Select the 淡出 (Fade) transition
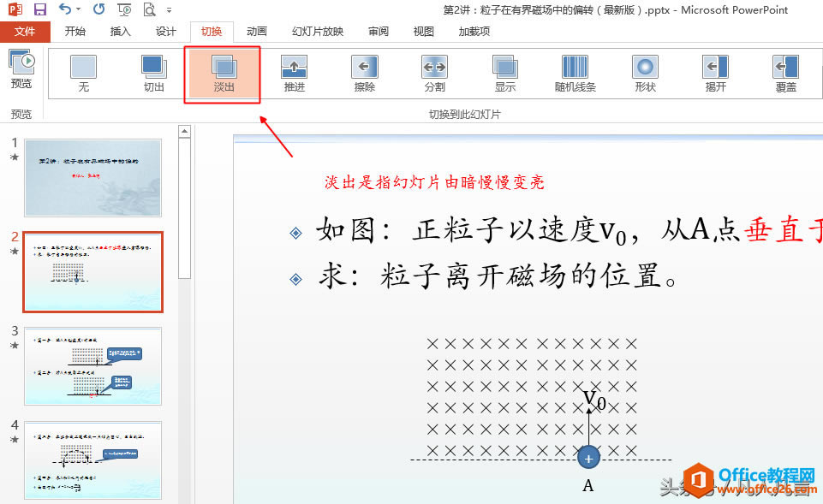The width and height of the screenshot is (823, 504). (x=224, y=74)
